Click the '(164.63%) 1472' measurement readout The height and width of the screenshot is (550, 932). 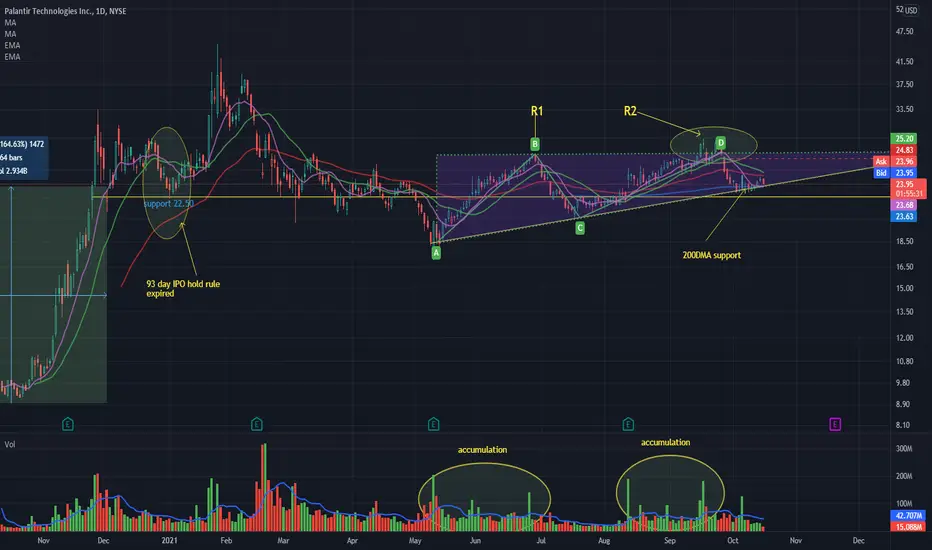pos(22,144)
